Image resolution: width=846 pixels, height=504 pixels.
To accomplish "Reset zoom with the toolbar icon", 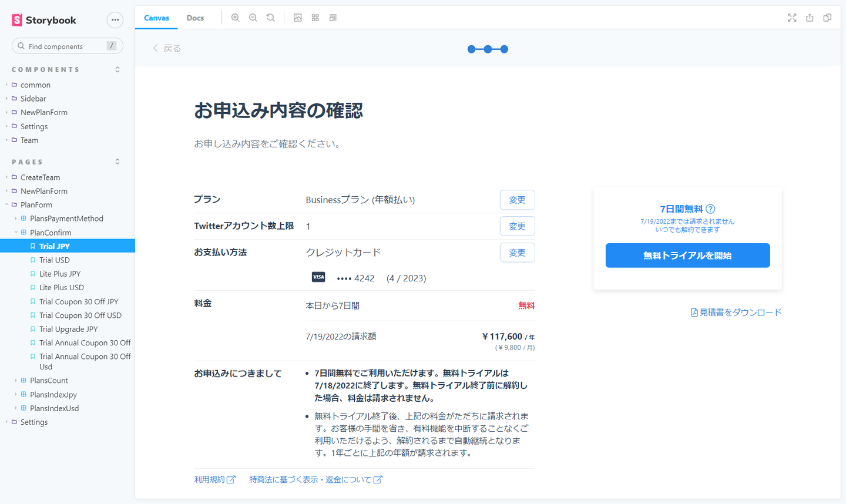I will 270,18.
